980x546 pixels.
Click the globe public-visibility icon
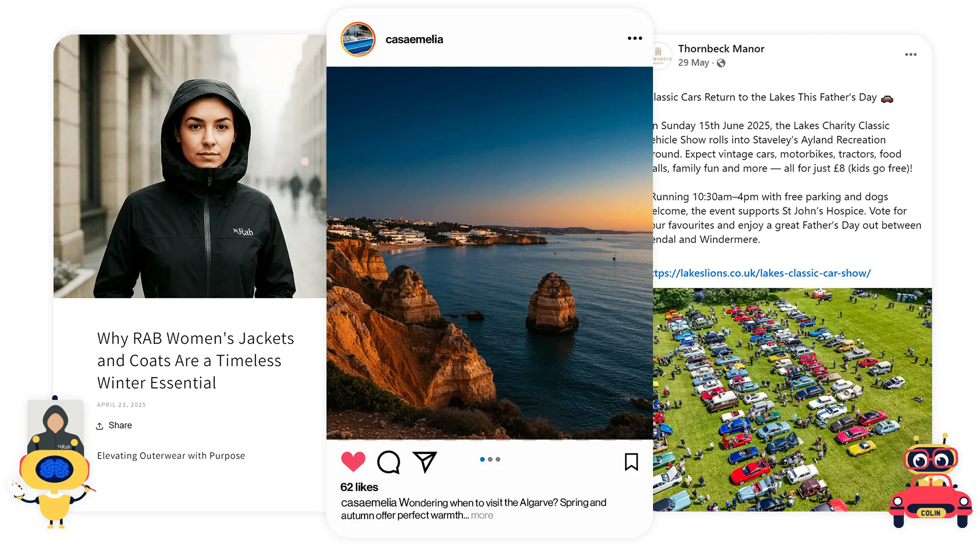[x=721, y=63]
